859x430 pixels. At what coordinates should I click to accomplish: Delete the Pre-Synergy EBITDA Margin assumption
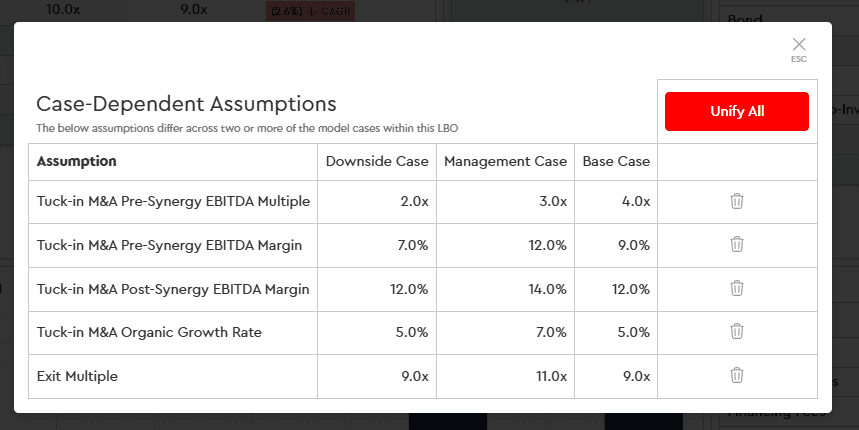coord(737,244)
